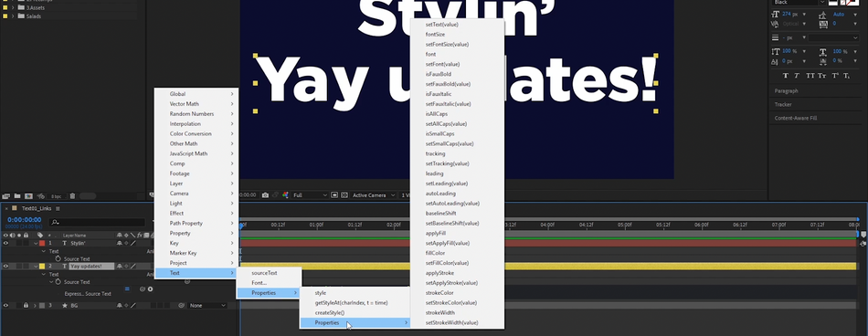This screenshot has height=336, width=868.
Task: Click the delete trash icon in Project panel
Action: pyautogui.click(x=72, y=196)
